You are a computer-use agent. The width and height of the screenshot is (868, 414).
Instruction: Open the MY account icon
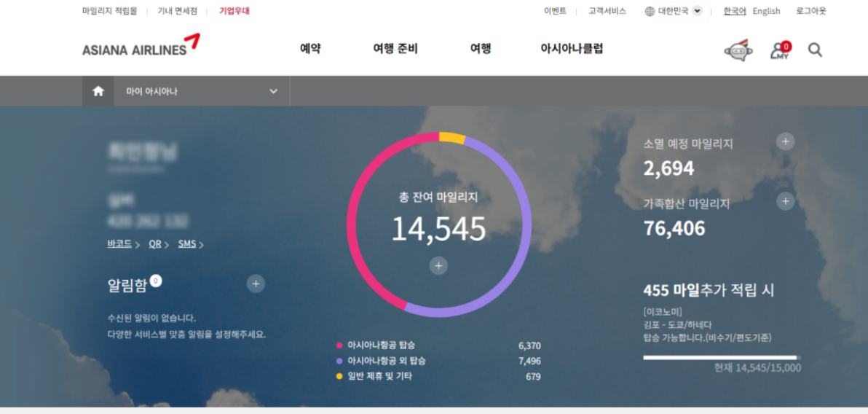781,50
